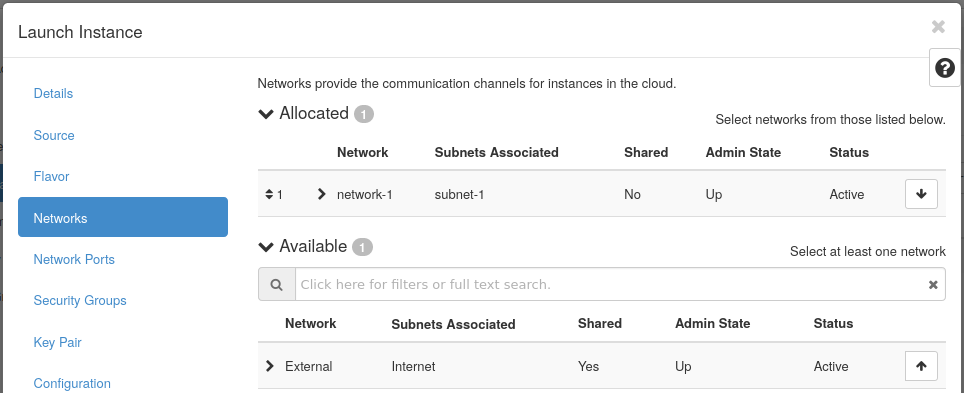Image resolution: width=964 pixels, height=393 pixels.
Task: Open the Details step
Action: point(53,93)
